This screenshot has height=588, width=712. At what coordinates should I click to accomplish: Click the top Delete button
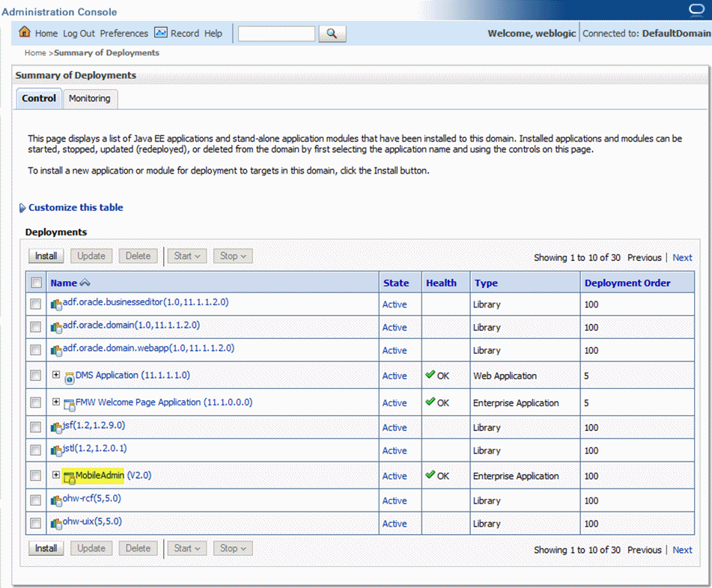[x=138, y=256]
